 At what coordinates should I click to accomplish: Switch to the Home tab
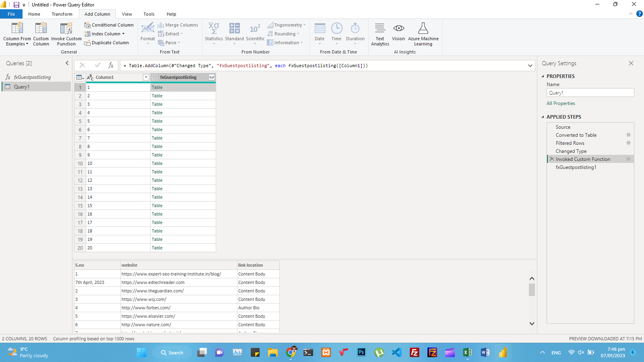(34, 14)
